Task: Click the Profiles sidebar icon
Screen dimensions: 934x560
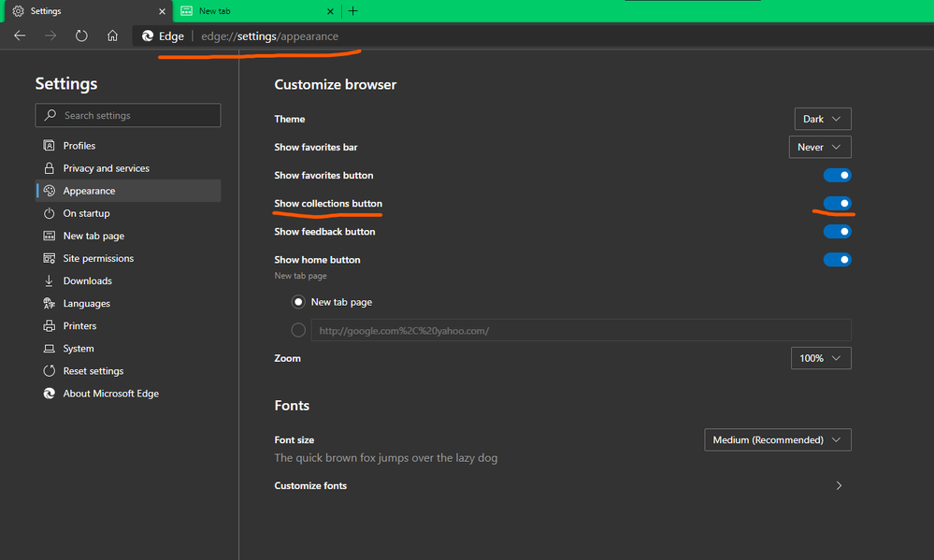Action: click(50, 145)
